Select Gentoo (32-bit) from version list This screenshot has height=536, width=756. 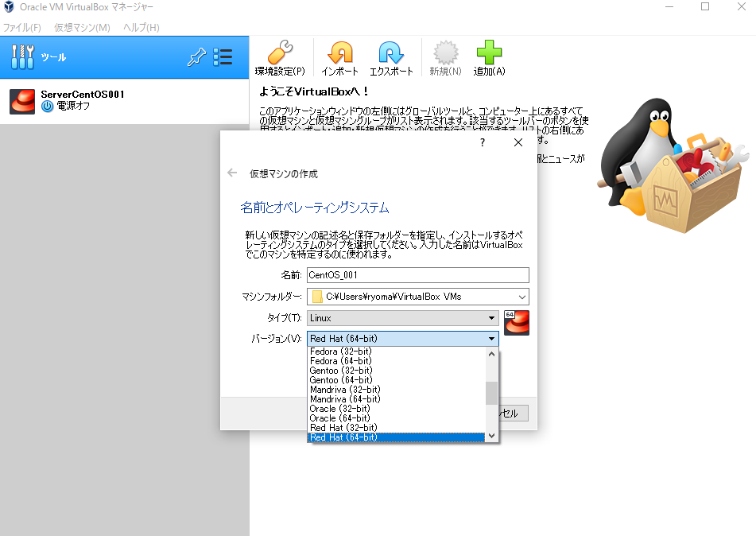coord(397,371)
